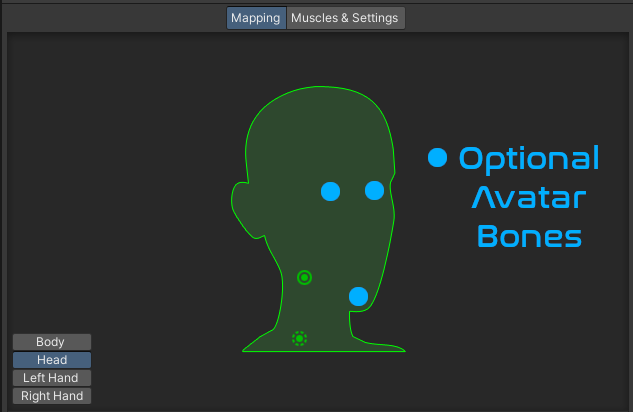The height and width of the screenshot is (412, 633).
Task: Switch to the Mapping tab
Action: tap(256, 18)
